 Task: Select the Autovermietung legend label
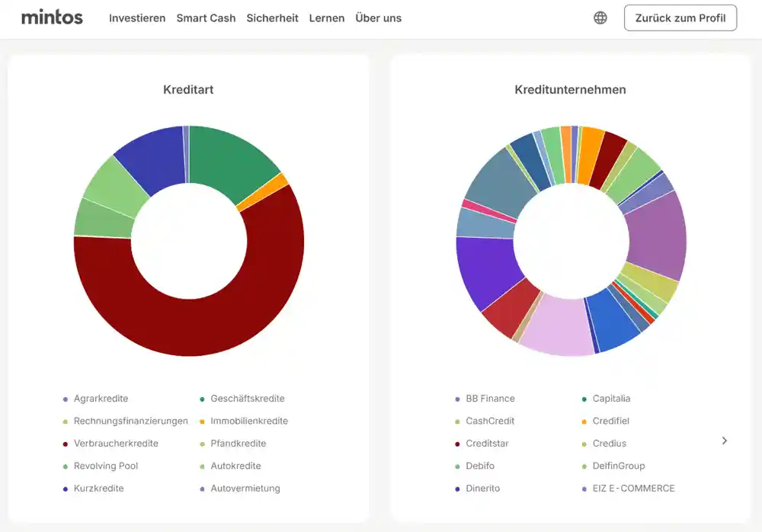pyautogui.click(x=245, y=489)
